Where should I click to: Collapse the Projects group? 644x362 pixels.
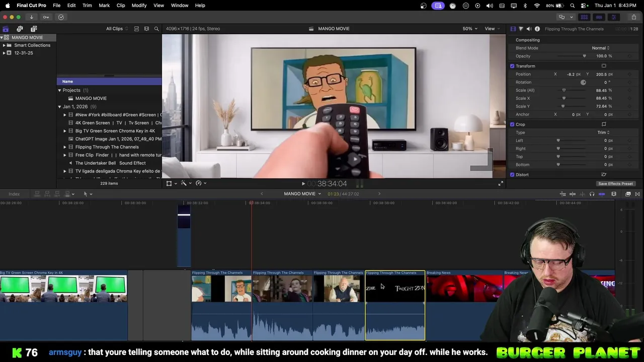click(59, 90)
